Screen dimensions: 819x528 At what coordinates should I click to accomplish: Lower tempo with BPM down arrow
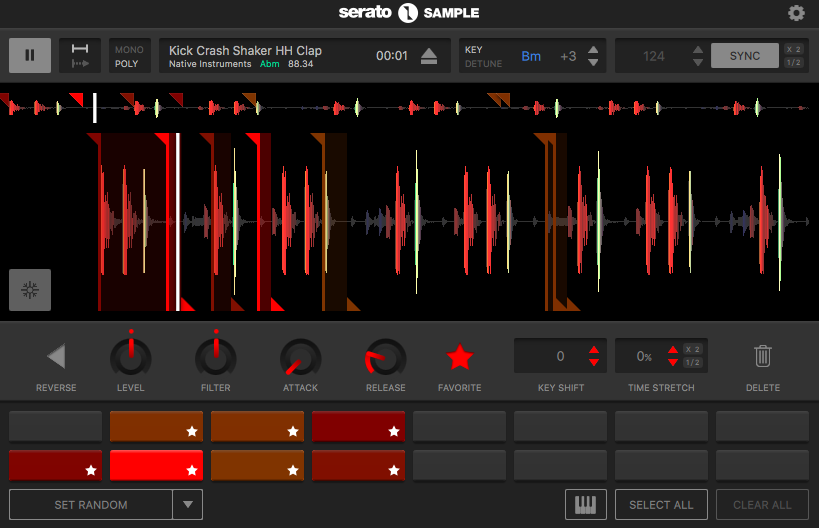(698, 63)
